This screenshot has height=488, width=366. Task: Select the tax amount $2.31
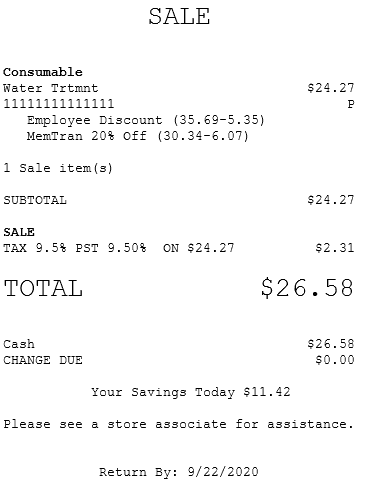pyautogui.click(x=334, y=248)
